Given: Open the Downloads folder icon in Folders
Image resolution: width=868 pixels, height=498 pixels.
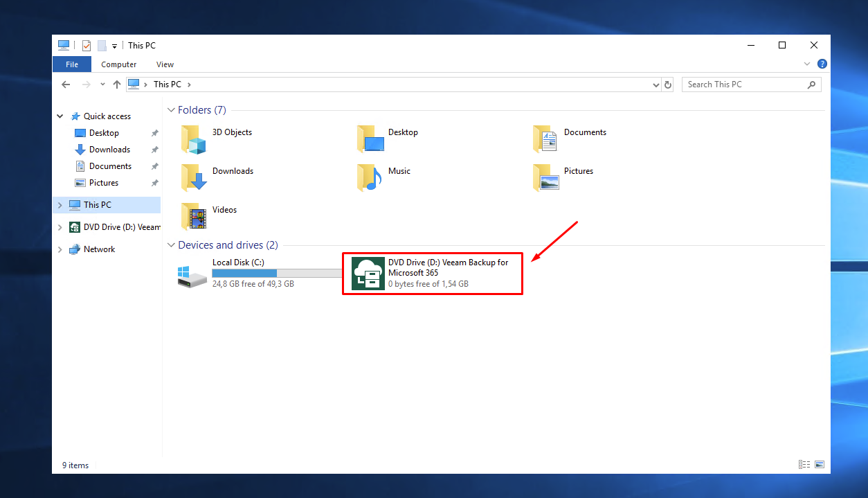Looking at the screenshot, I should pyautogui.click(x=194, y=178).
